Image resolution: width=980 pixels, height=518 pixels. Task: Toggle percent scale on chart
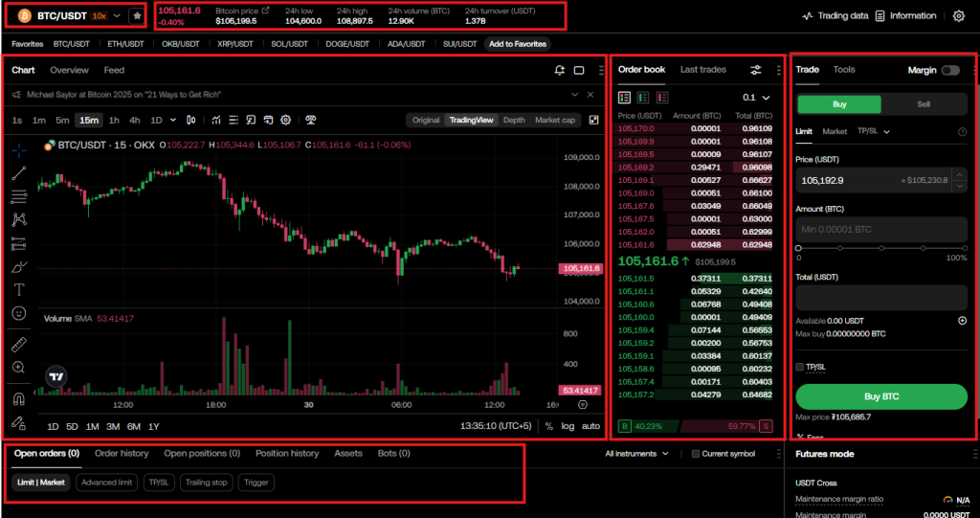coord(548,426)
